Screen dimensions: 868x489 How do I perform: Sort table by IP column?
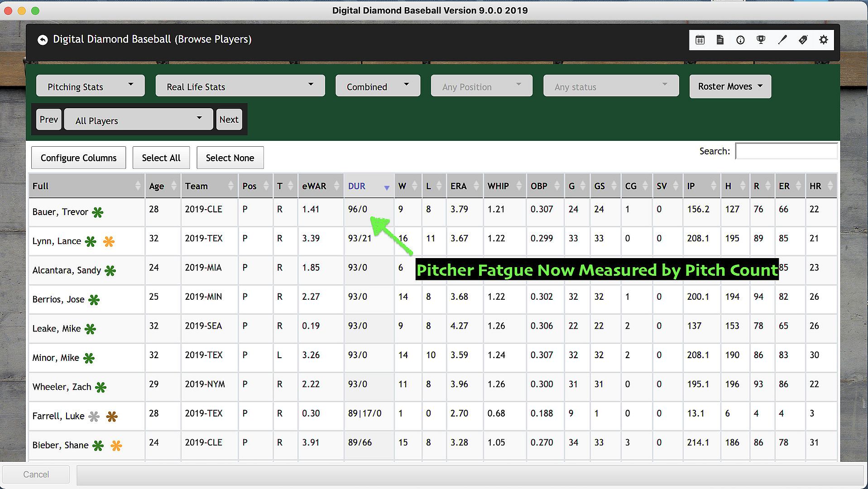[701, 186]
